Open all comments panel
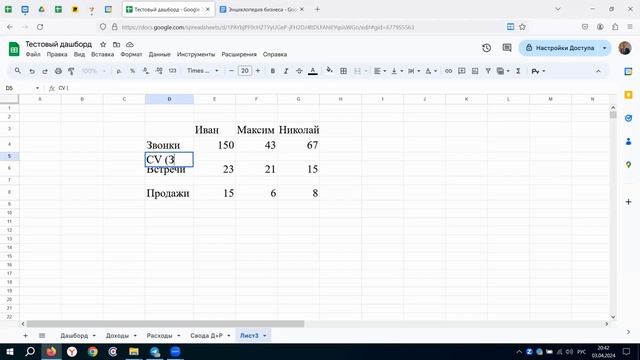 click(x=507, y=48)
